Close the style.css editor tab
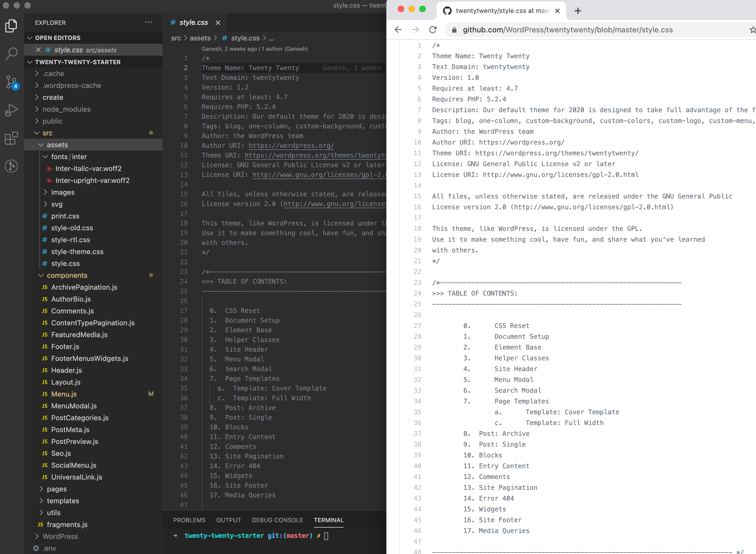Image resolution: width=756 pixels, height=554 pixels. coord(218,22)
